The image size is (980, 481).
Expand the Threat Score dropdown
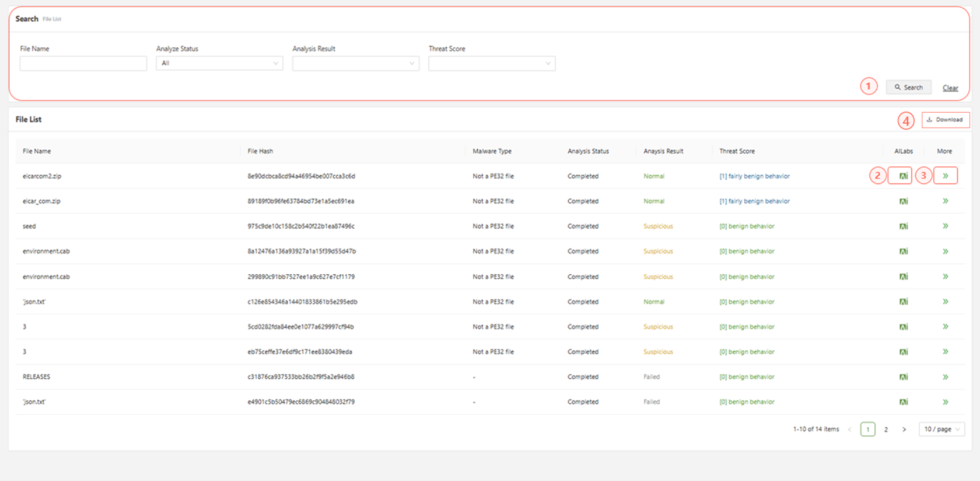492,63
